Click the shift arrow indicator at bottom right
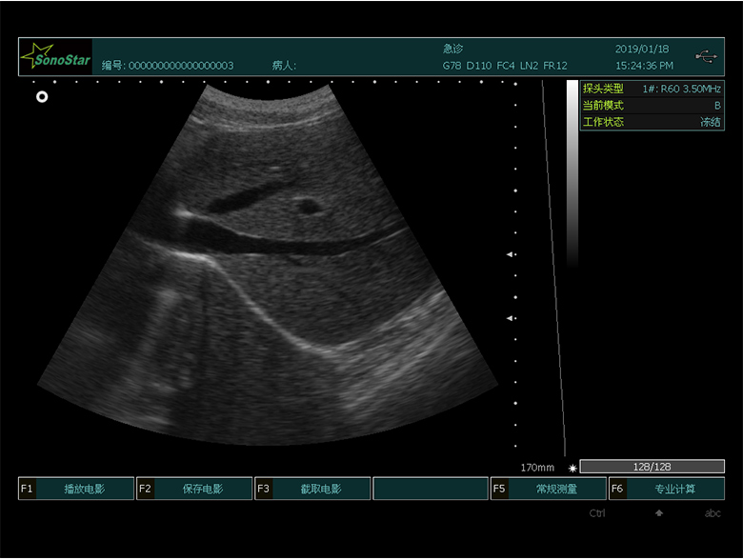Screen dimensions: 743x560 click(657, 513)
